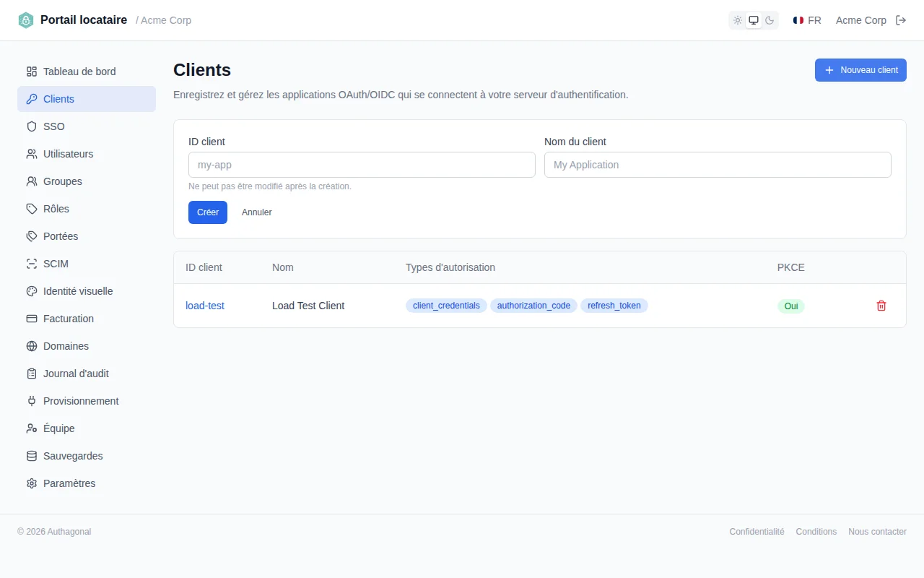Open the Conditions footer link
Image resolution: width=924 pixels, height=578 pixels.
(816, 532)
